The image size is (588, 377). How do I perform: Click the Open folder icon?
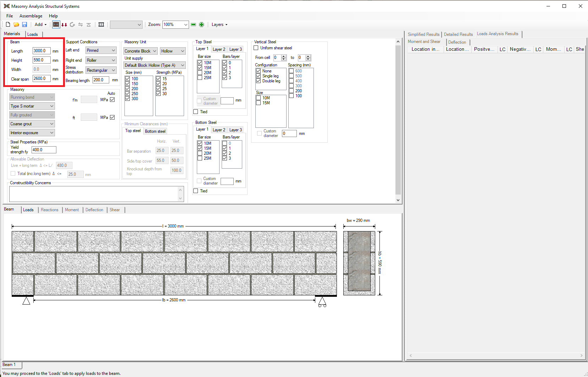point(16,24)
